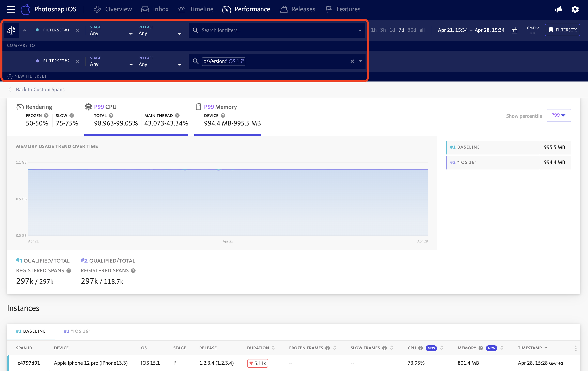588x371 pixels.
Task: Open FILTERSET#1 Stage dropdown
Action: tap(111, 31)
